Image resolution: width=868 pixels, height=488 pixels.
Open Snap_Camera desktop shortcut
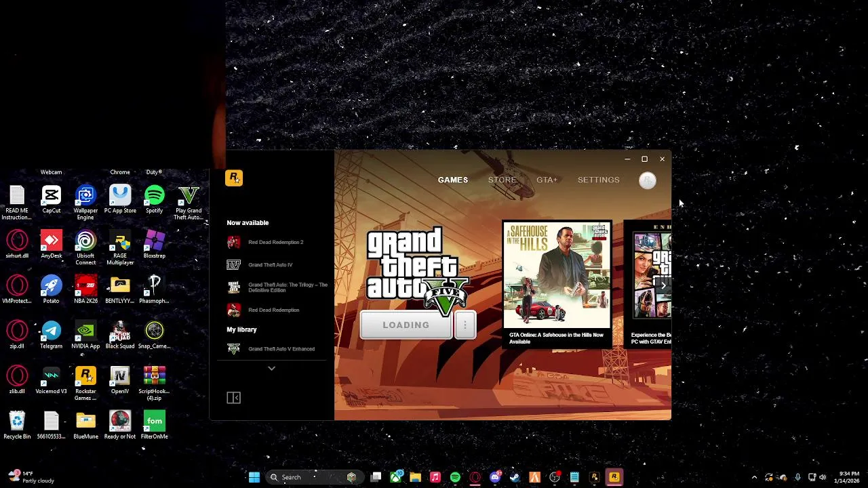point(154,335)
